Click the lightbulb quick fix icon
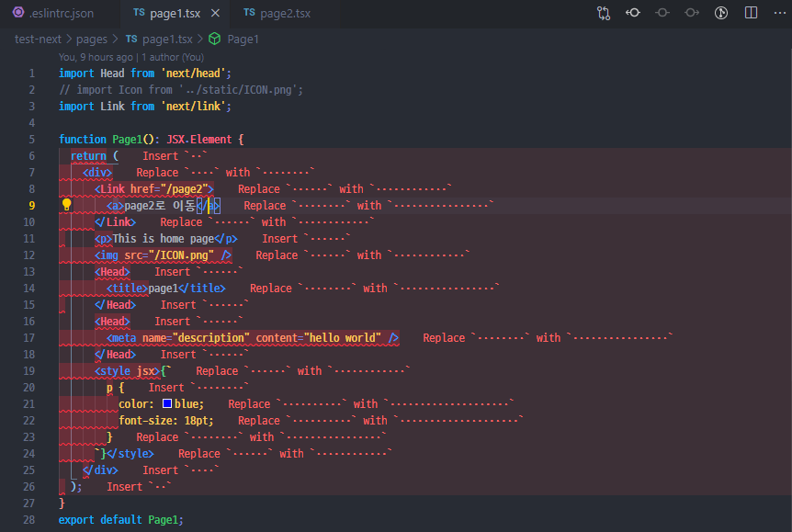This screenshot has height=532, width=792. (x=66, y=204)
